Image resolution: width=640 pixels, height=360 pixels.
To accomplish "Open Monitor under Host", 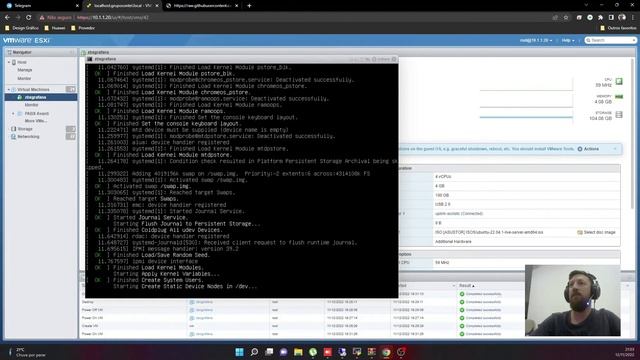I will [24, 78].
